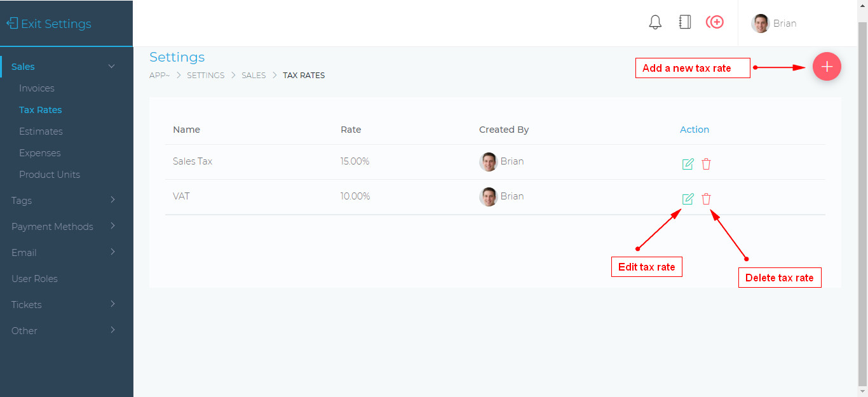Open User Roles settings
Viewport: 868px width, 397px height.
(x=34, y=279)
